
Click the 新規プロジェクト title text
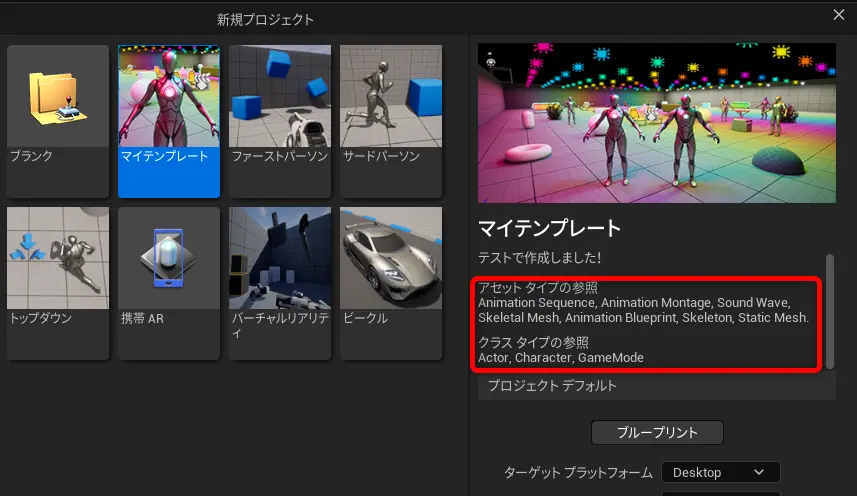pyautogui.click(x=265, y=20)
